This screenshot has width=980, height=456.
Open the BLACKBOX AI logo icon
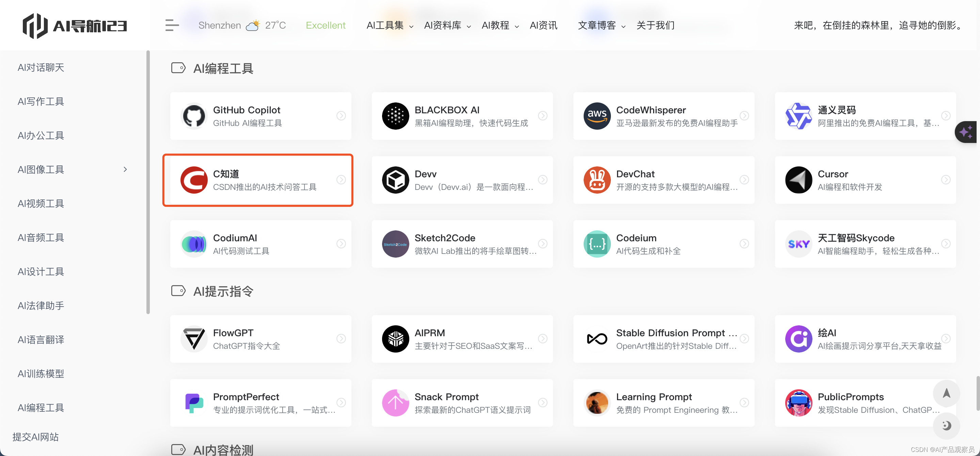pyautogui.click(x=395, y=116)
